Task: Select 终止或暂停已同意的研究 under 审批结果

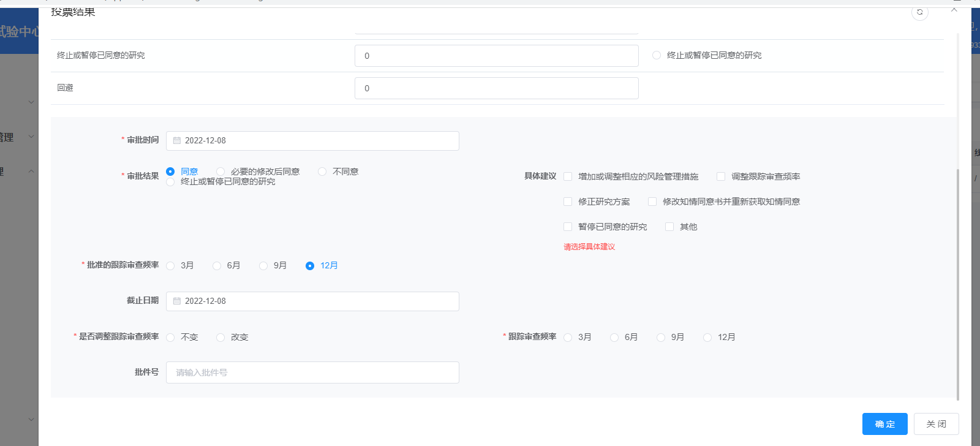Action: click(x=170, y=182)
